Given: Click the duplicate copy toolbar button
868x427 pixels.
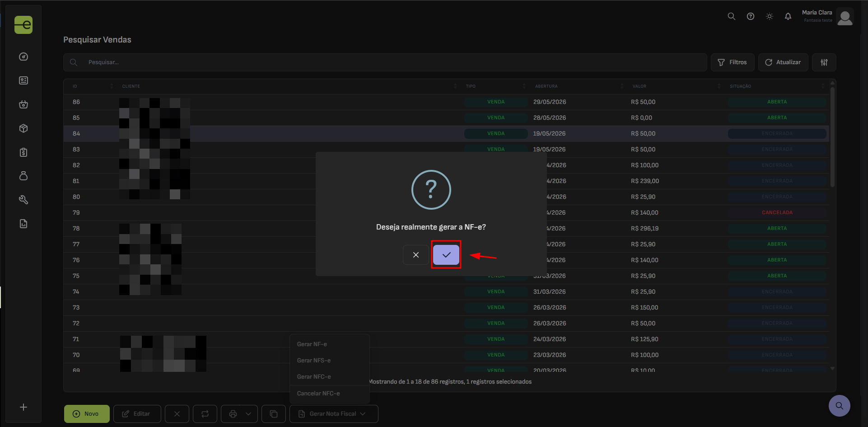Looking at the screenshot, I should 274,414.
